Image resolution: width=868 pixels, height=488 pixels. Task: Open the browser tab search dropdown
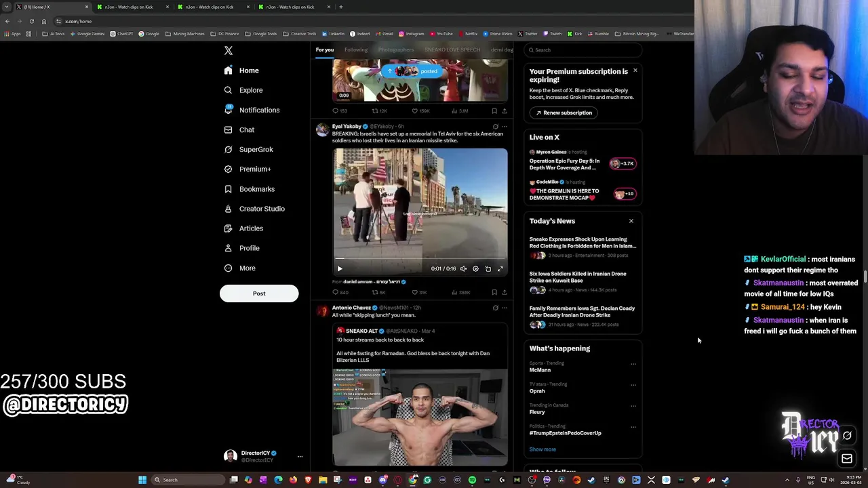click(7, 7)
